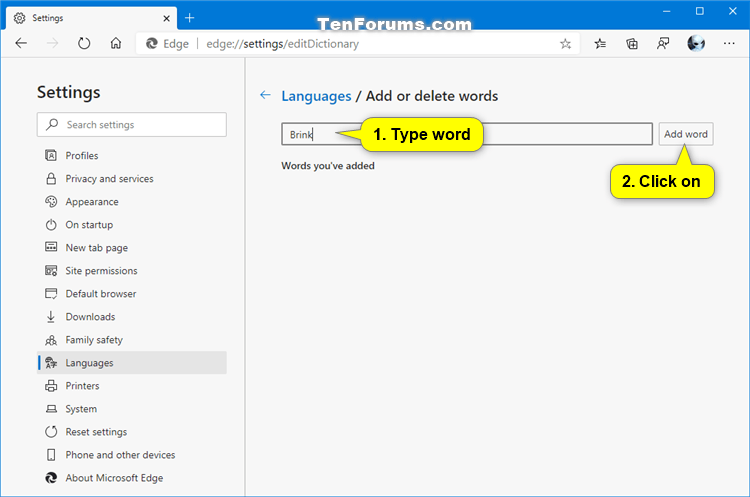Open Phone and other devices
Viewport: 750px width, 497px height.
point(131,454)
